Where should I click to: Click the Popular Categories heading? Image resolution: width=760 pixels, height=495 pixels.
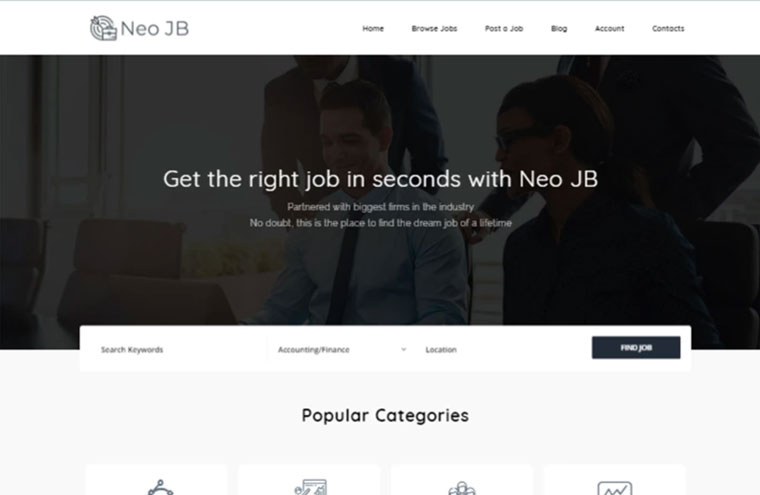(385, 415)
